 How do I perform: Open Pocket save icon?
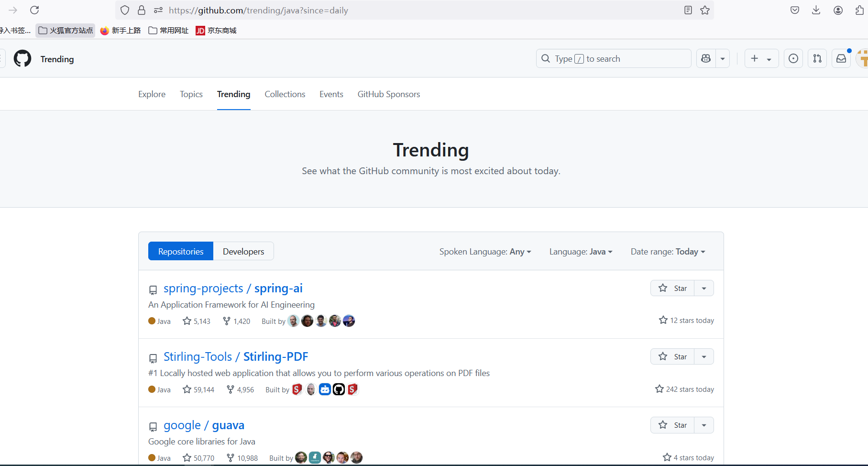795,10
